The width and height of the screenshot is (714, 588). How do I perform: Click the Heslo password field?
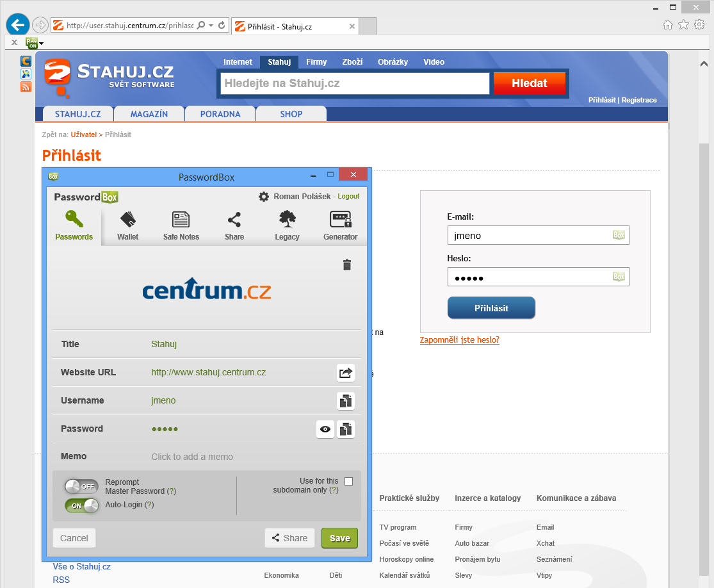click(x=539, y=277)
